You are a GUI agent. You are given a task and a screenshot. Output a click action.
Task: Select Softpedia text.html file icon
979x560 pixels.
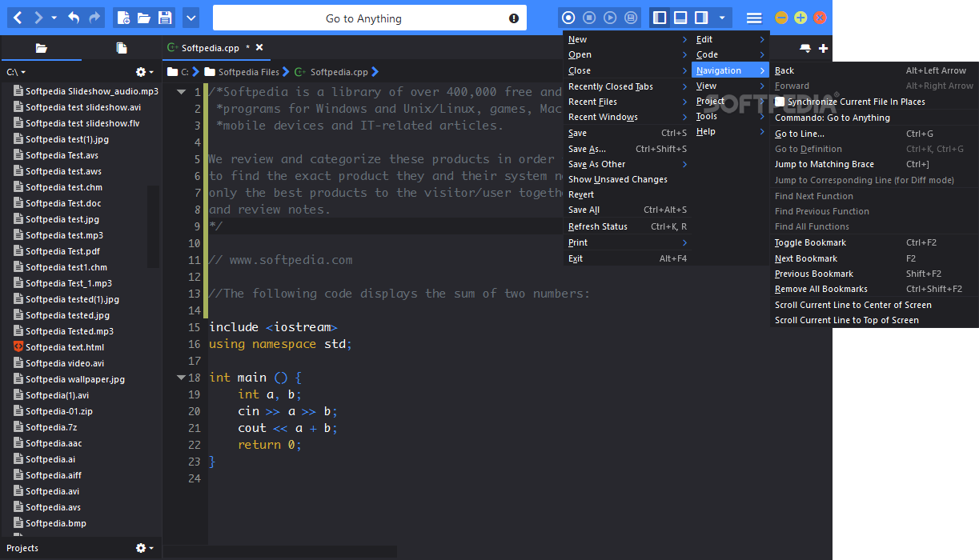[x=18, y=347]
